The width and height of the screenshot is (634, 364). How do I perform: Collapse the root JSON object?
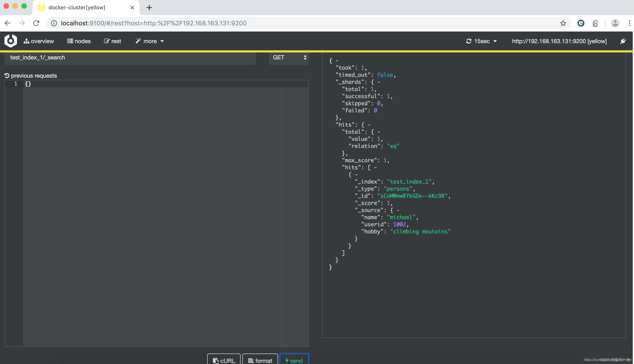click(337, 61)
